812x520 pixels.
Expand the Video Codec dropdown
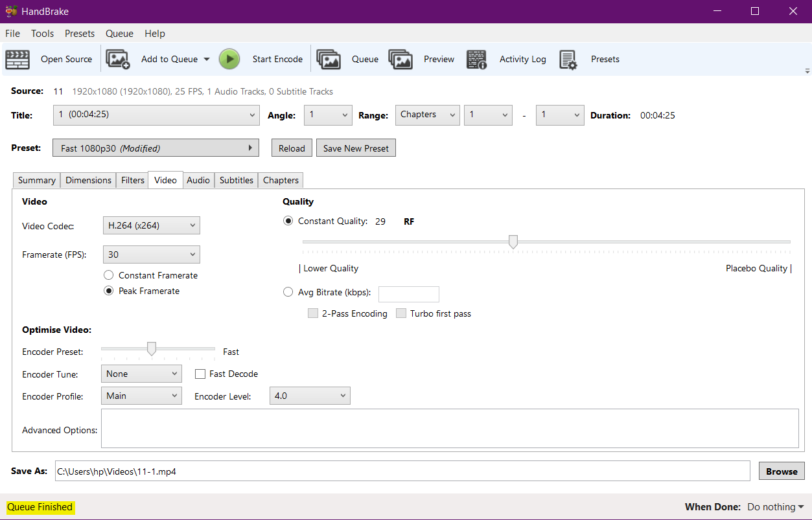[152, 225]
